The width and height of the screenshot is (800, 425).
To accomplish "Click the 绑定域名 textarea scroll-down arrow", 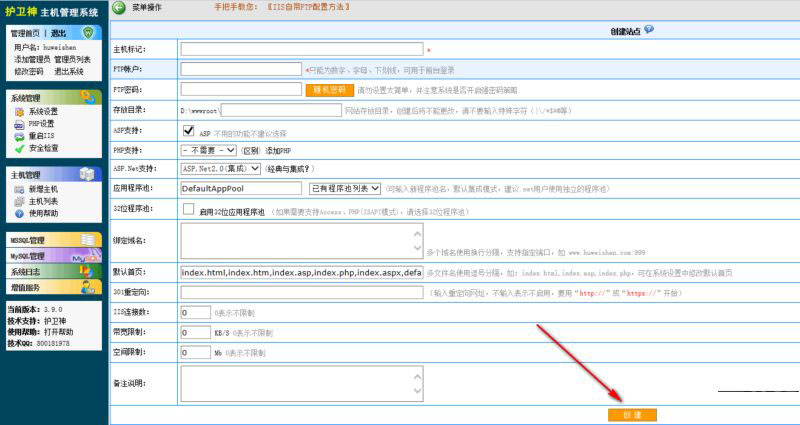I will (x=417, y=248).
